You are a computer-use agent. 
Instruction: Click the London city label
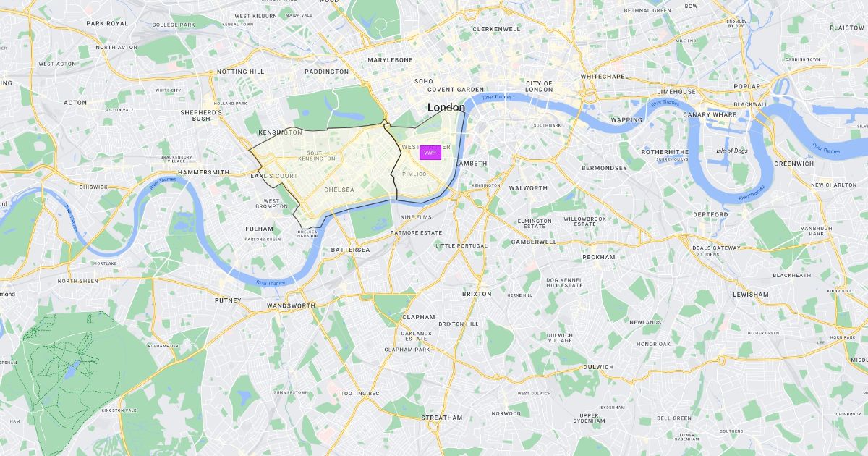pos(446,107)
